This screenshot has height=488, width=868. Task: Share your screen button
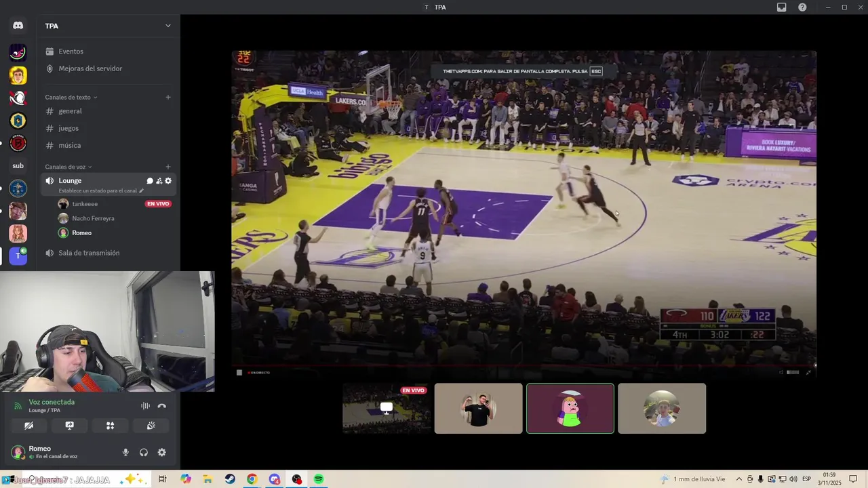click(x=69, y=426)
